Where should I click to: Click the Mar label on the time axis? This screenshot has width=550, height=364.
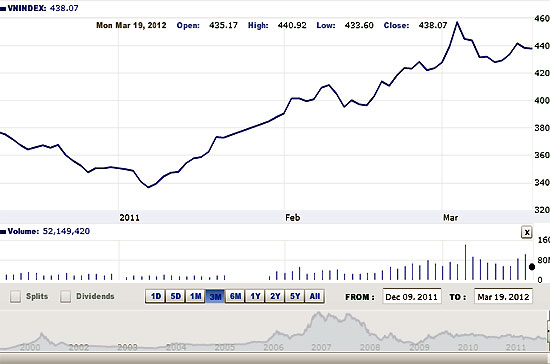[x=450, y=218]
